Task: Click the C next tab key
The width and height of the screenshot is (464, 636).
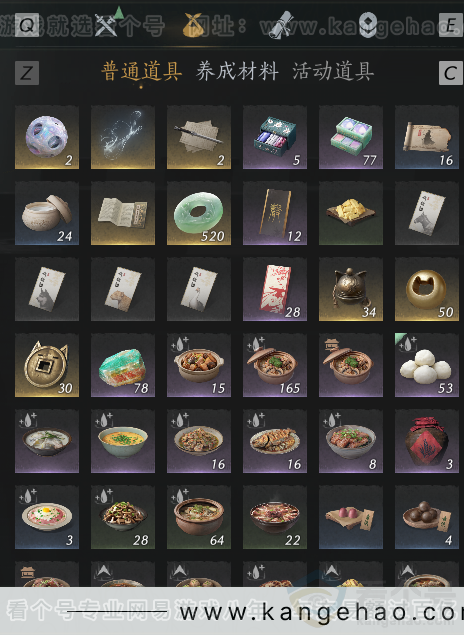Action: pyautogui.click(x=451, y=73)
